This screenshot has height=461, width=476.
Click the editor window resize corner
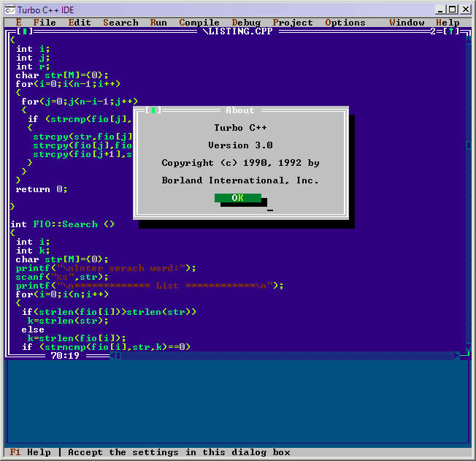[x=465, y=356]
